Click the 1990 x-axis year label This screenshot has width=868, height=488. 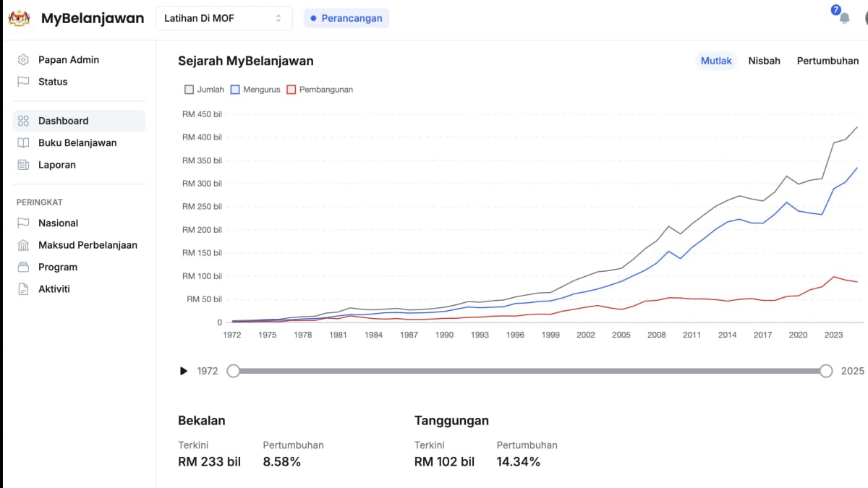pyautogui.click(x=445, y=335)
